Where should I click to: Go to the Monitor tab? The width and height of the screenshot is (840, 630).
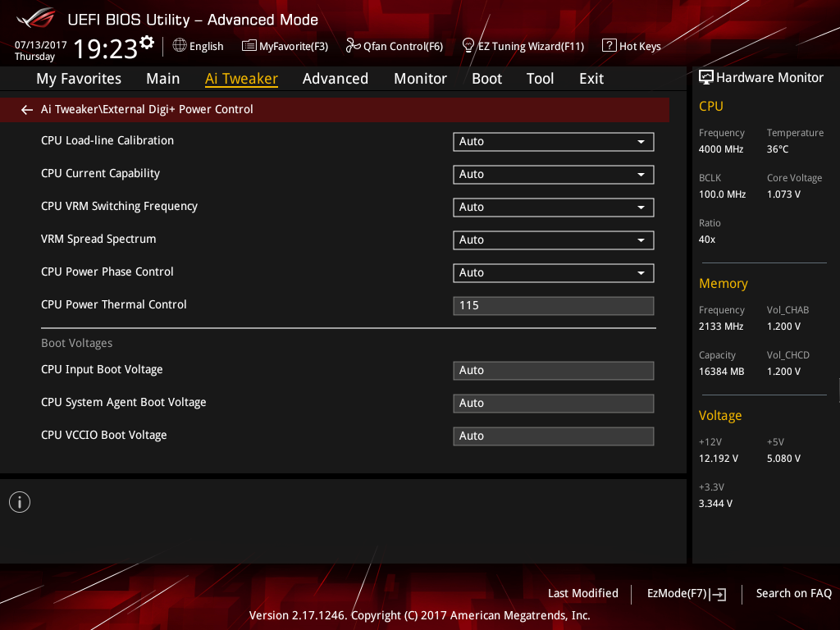[420, 79]
